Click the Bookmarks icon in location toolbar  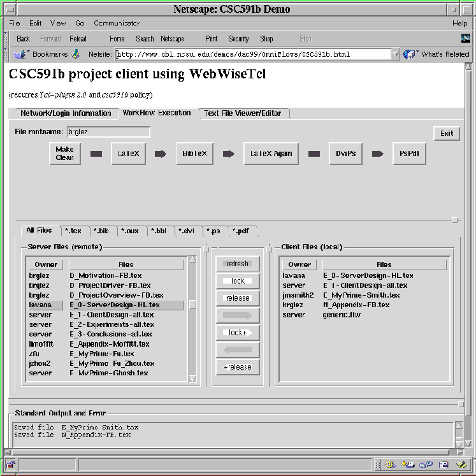tap(22, 54)
